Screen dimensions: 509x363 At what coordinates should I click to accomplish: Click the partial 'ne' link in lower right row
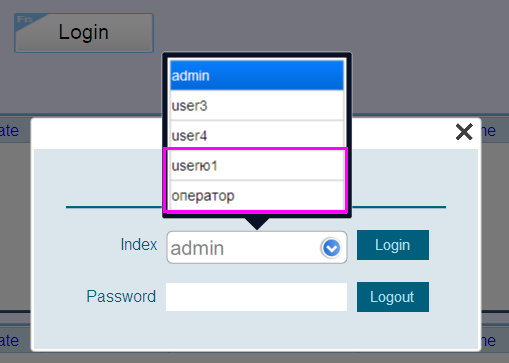pos(488,341)
